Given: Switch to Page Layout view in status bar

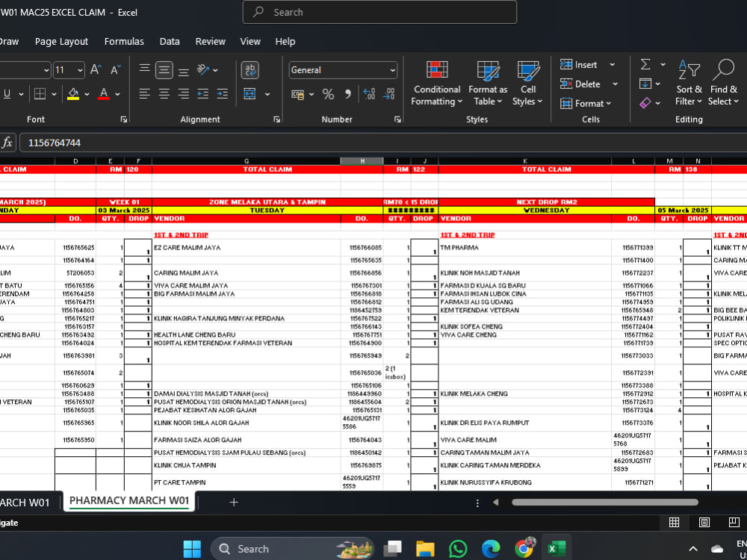Looking at the screenshot, I should pyautogui.click(x=704, y=523).
